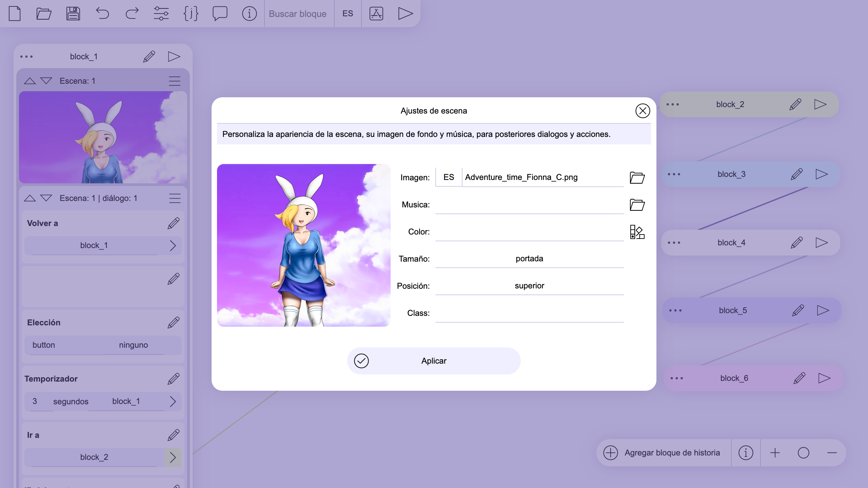
Task: Move Escena 1 down
Action: (x=46, y=81)
